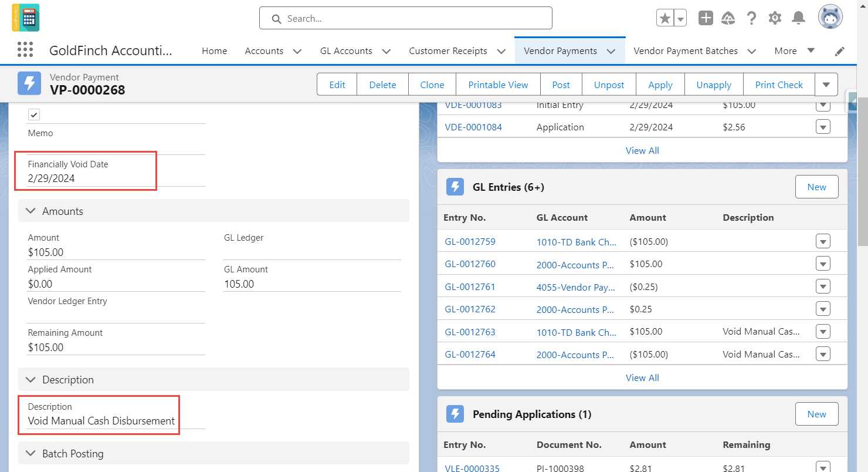Open the VDE-0001084 entry link
Image resolution: width=868 pixels, height=472 pixels.
tap(473, 127)
